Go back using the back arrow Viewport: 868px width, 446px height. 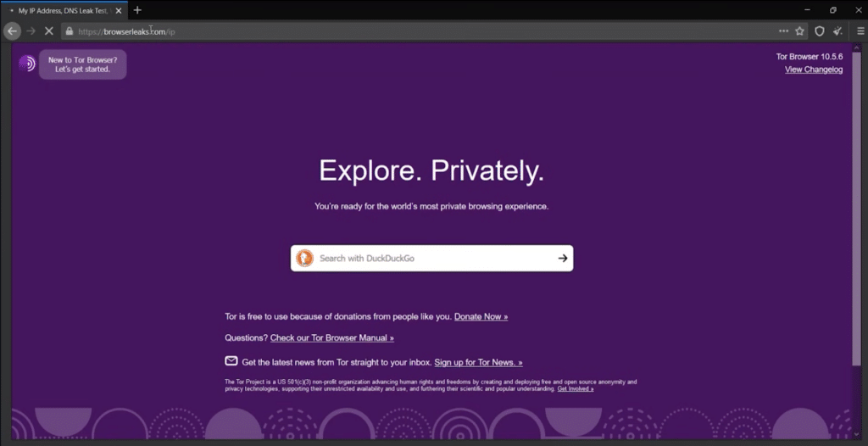pyautogui.click(x=12, y=31)
